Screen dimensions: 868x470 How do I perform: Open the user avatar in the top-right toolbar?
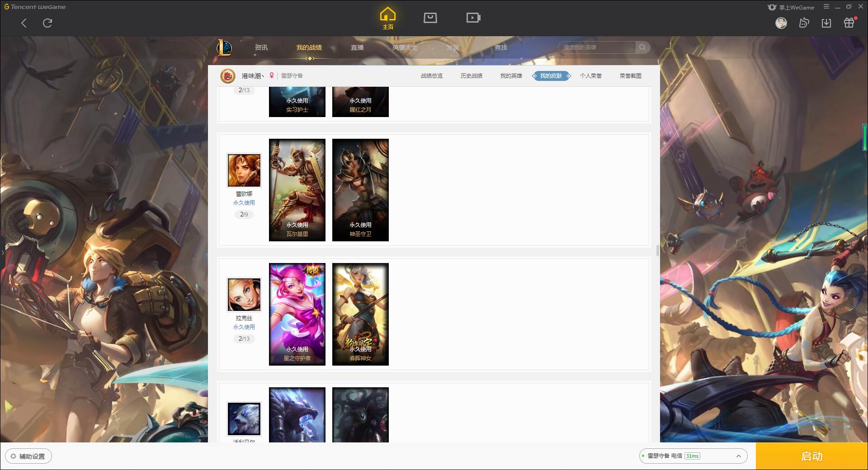[x=781, y=23]
